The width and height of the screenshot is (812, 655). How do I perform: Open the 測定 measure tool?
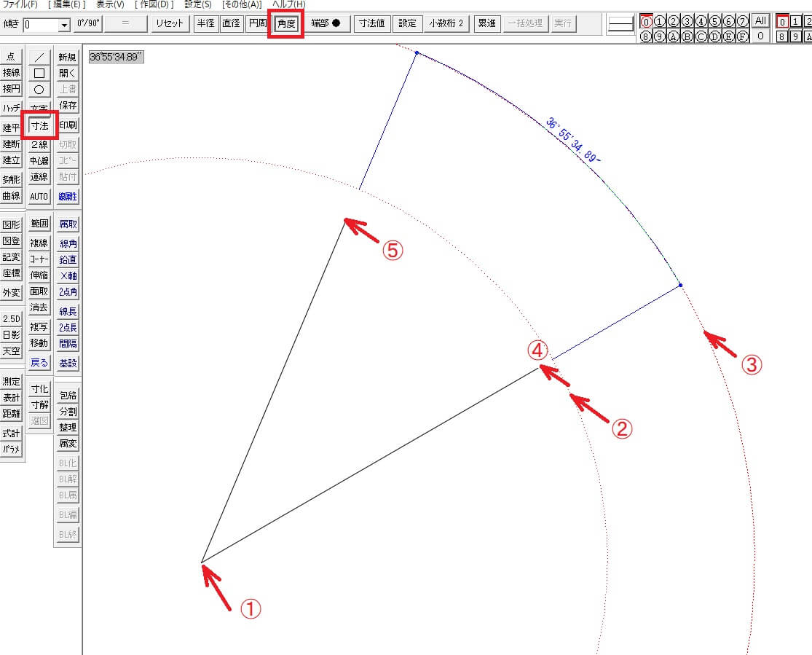pos(12,382)
